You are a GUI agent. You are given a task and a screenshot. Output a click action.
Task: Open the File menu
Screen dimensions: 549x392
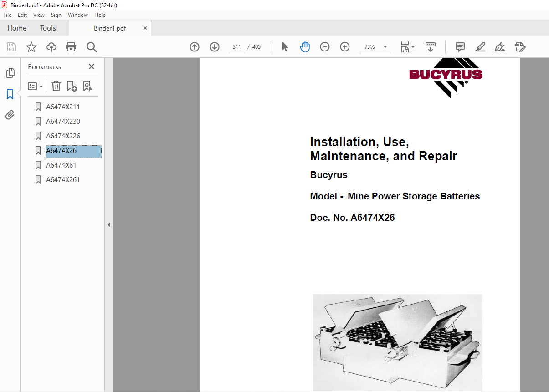(7, 15)
